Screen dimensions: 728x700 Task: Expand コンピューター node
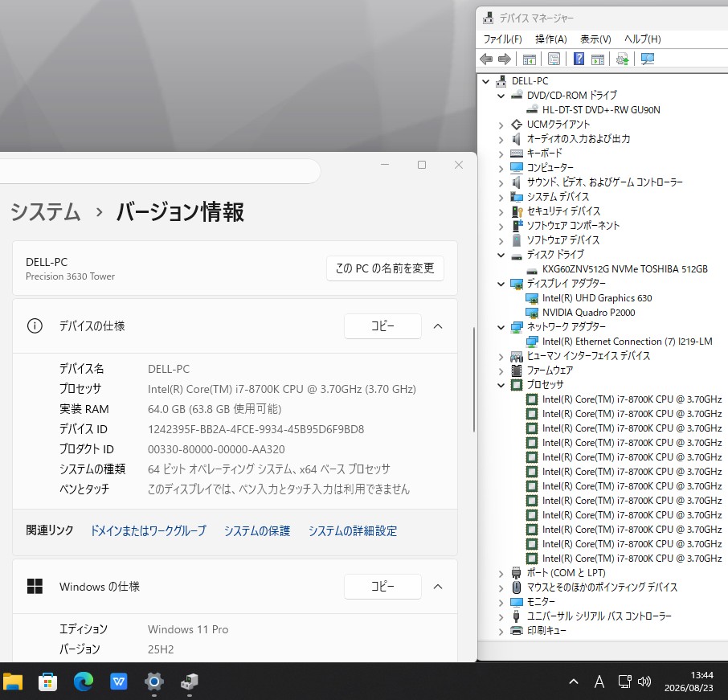click(501, 168)
